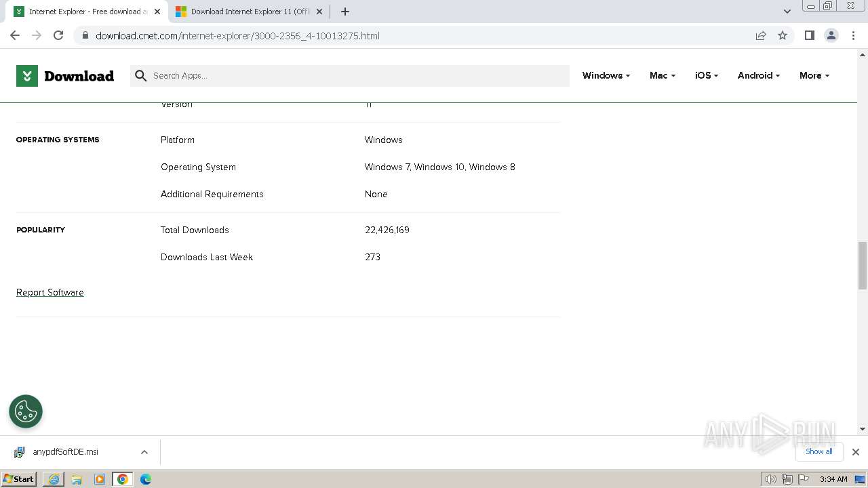Open a new tab with plus button
Viewport: 868px width, 488px height.
345,12
